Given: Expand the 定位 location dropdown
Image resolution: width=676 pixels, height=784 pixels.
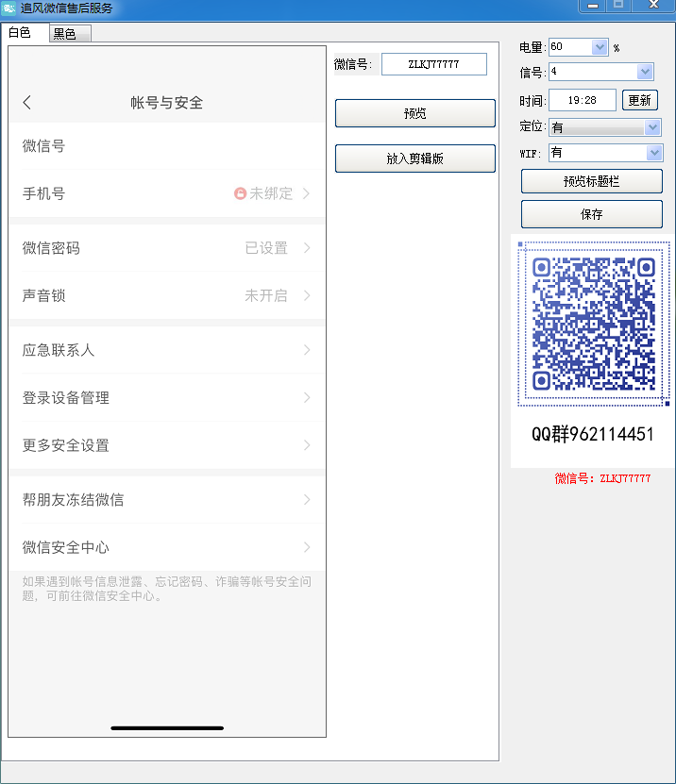Looking at the screenshot, I should click(x=652, y=127).
